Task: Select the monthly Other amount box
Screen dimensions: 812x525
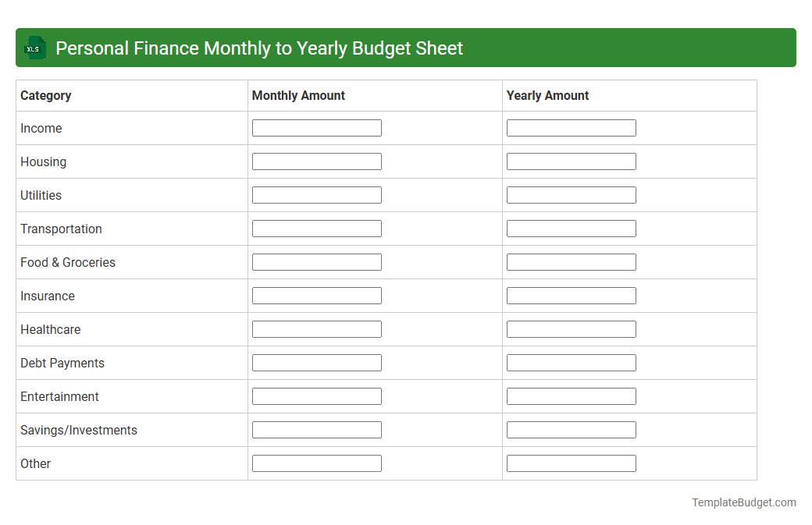Action: coord(316,463)
